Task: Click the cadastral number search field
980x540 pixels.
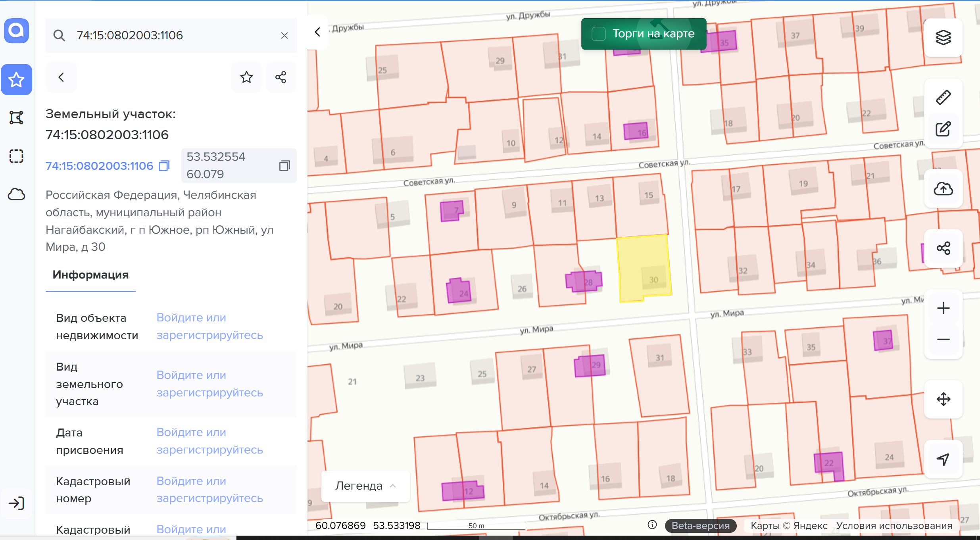Action: (x=171, y=35)
